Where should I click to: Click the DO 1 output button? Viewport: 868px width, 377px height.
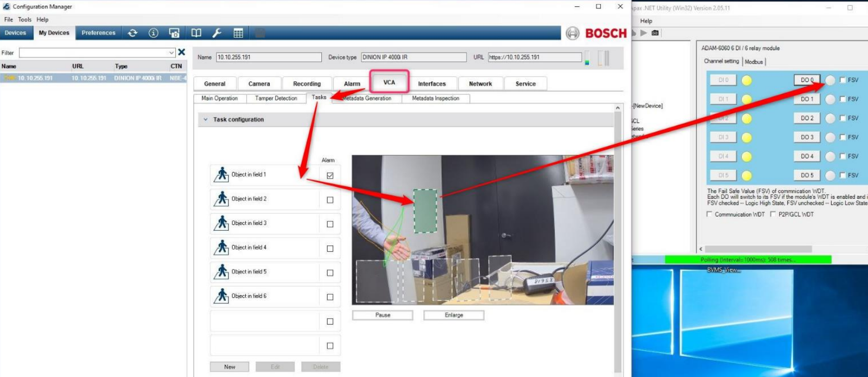coord(806,99)
